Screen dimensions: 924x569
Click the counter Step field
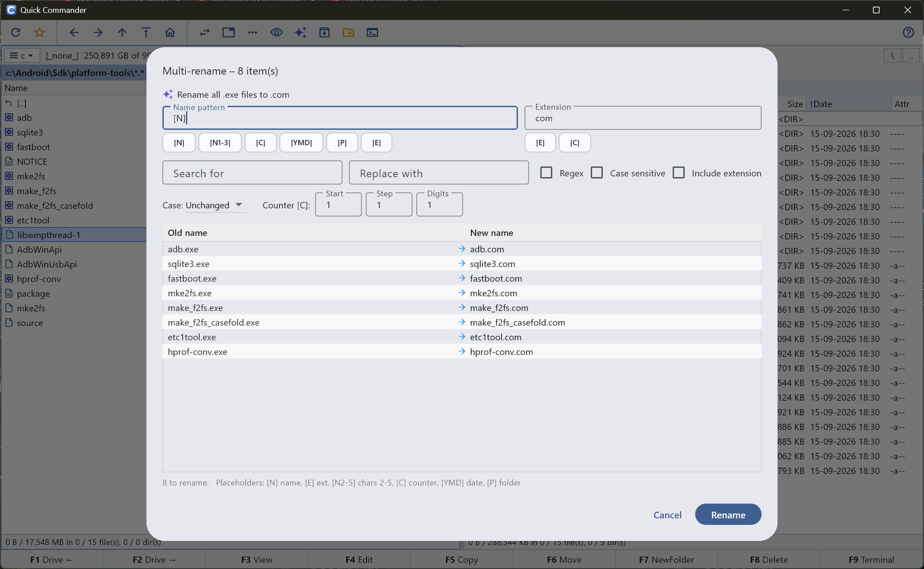[389, 205]
